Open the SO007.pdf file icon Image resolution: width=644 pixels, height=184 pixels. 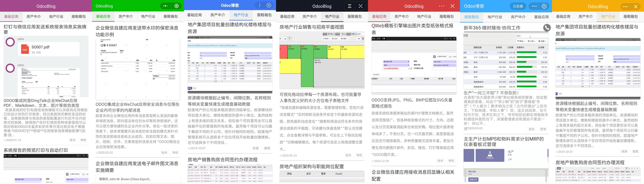pos(25,49)
